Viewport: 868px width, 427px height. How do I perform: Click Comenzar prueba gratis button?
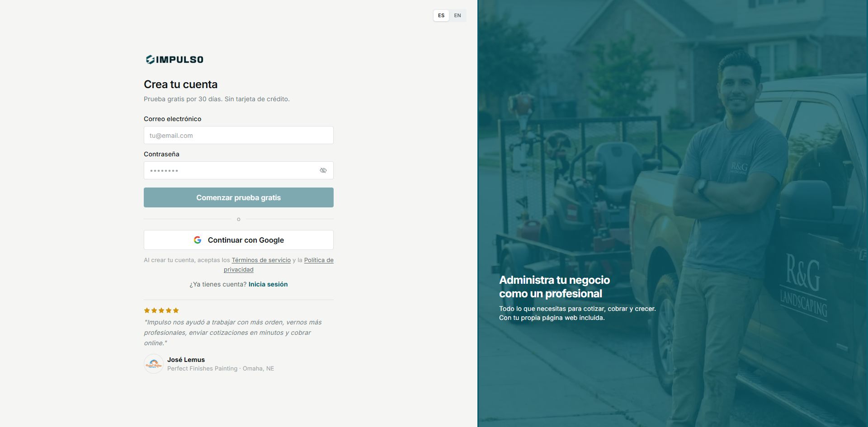[239, 197]
